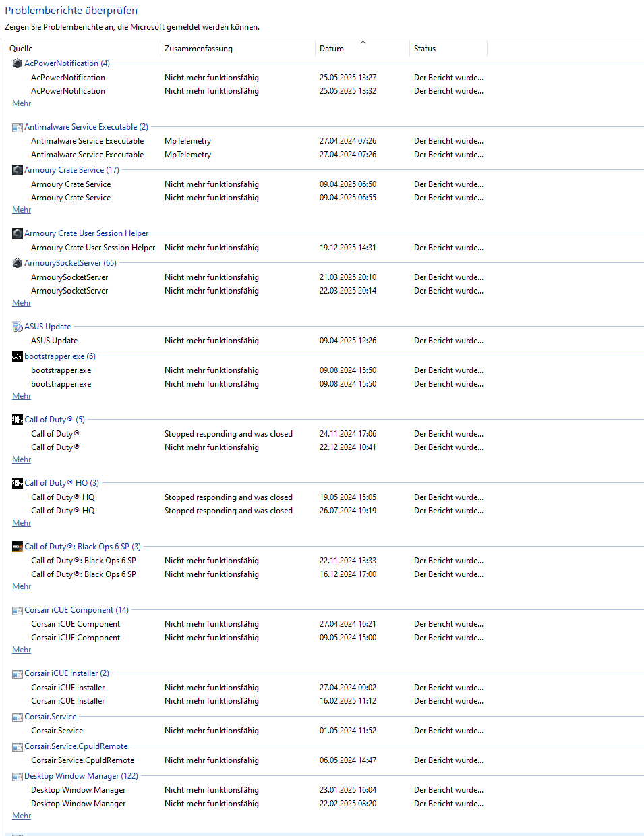644x836 pixels.
Task: Select Call of Duty® report dated 24.11.2024 17:06
Action: (x=257, y=434)
